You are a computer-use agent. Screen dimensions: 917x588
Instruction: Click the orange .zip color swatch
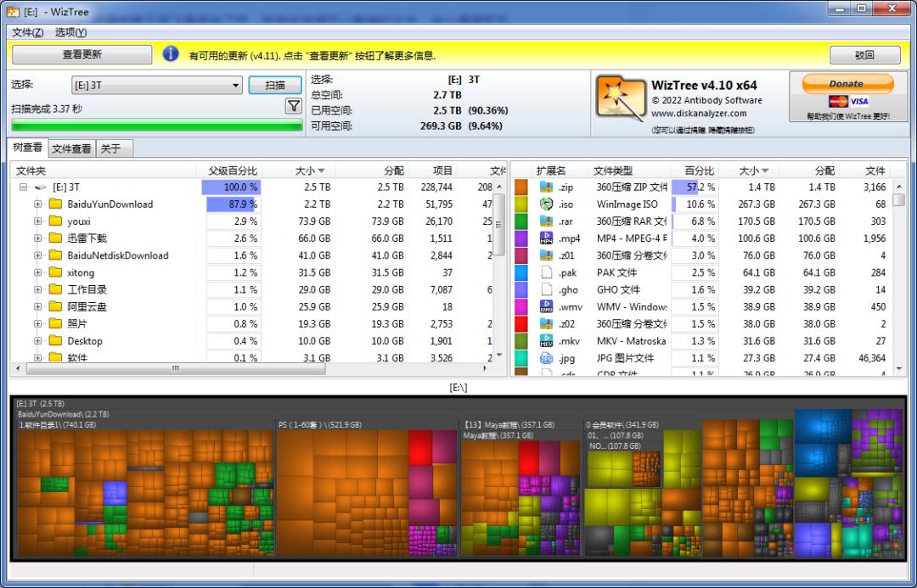[x=520, y=187]
